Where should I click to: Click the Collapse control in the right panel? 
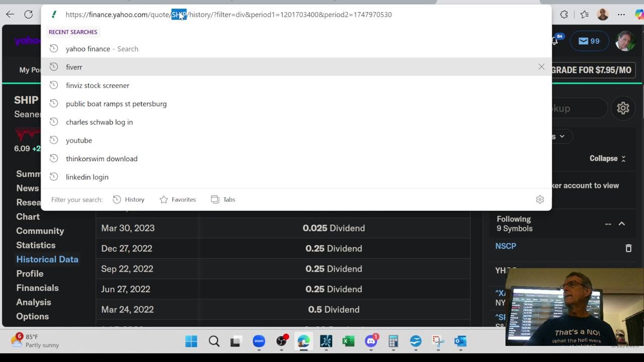[608, 158]
